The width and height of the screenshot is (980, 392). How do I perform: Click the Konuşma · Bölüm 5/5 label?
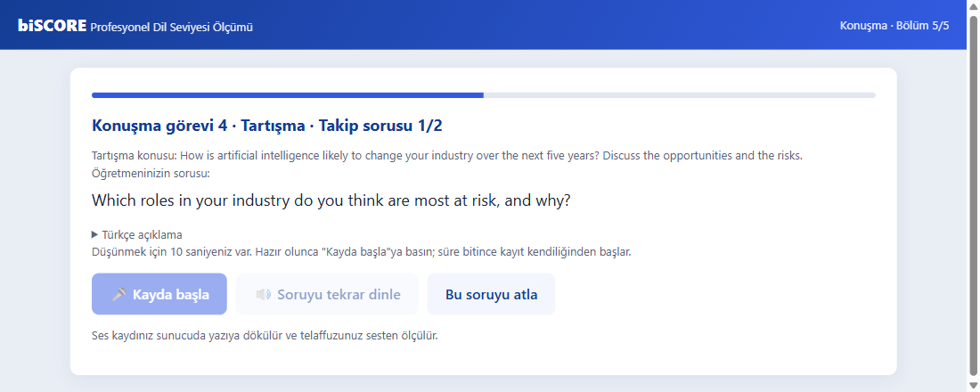click(894, 26)
